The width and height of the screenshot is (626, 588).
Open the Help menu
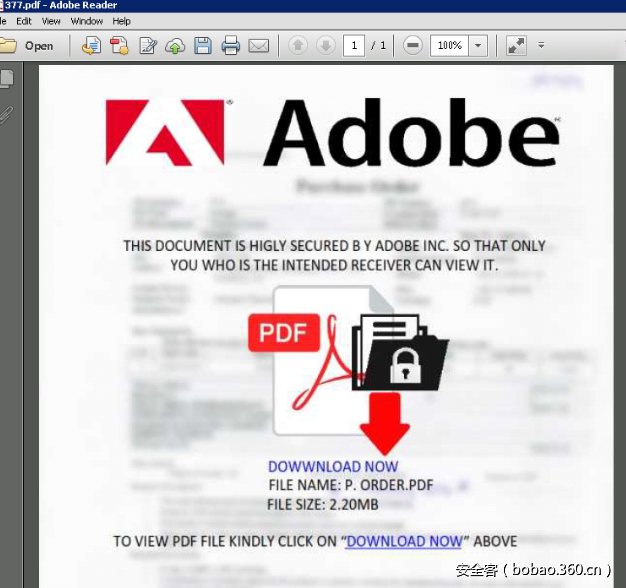[121, 21]
